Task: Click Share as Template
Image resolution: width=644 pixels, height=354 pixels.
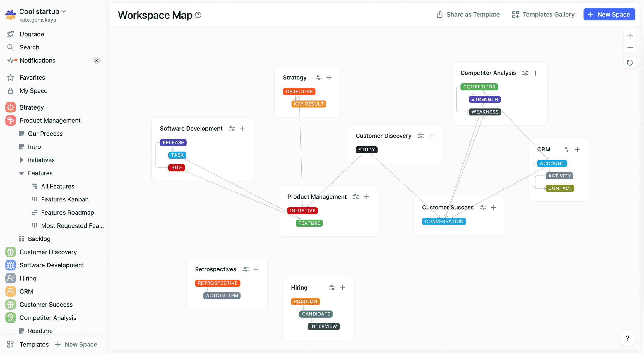Action: (x=468, y=14)
